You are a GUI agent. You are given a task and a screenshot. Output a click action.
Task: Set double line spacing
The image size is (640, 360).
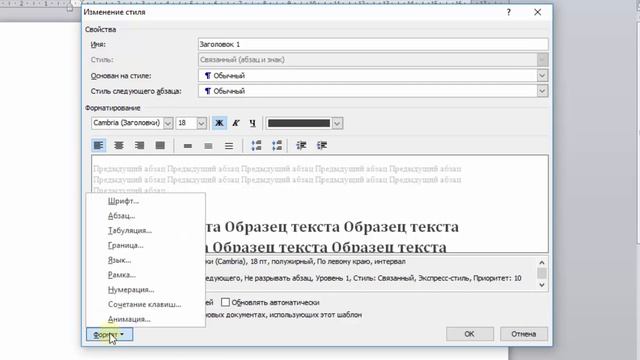click(x=229, y=145)
